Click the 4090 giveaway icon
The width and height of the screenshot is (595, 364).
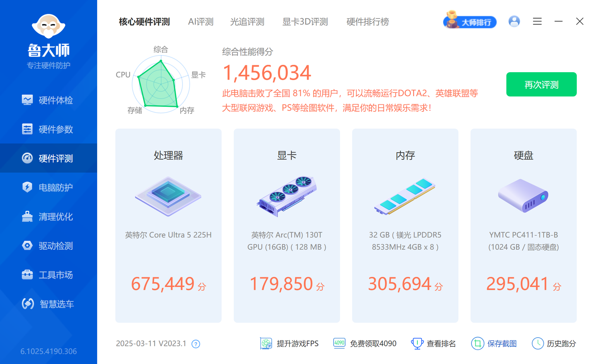(x=339, y=343)
